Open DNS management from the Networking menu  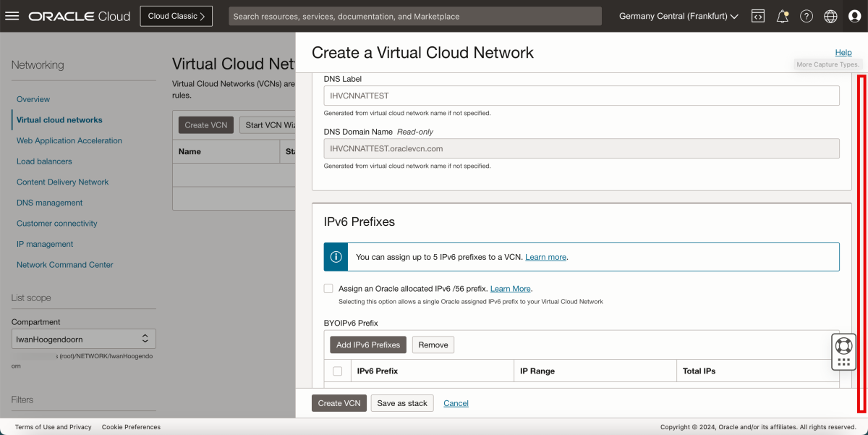49,202
